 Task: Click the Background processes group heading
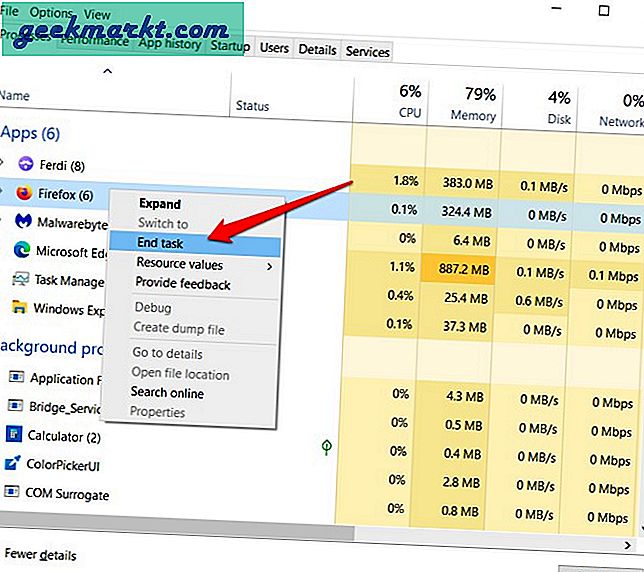52,347
